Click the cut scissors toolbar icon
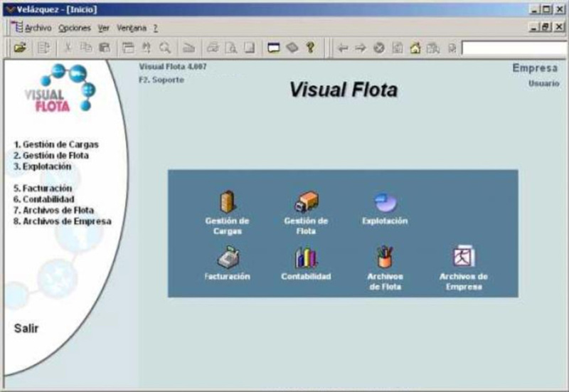Screen dimensions: 569x392 67,48
